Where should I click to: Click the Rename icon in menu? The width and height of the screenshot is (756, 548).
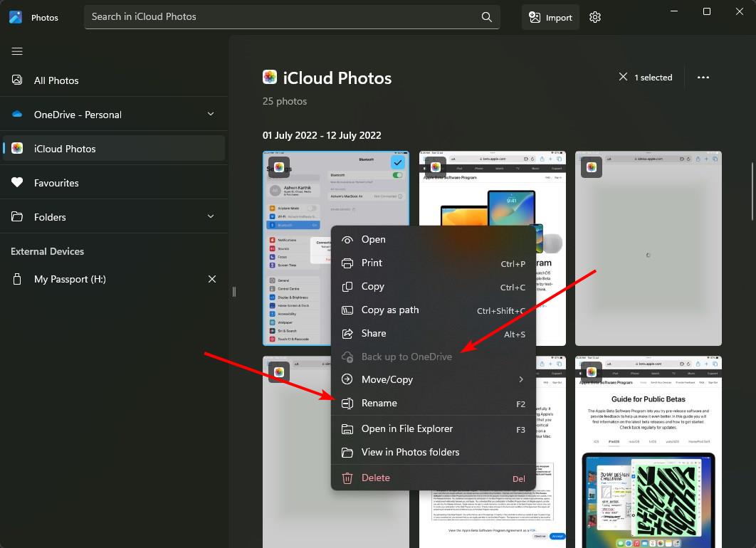coord(347,404)
